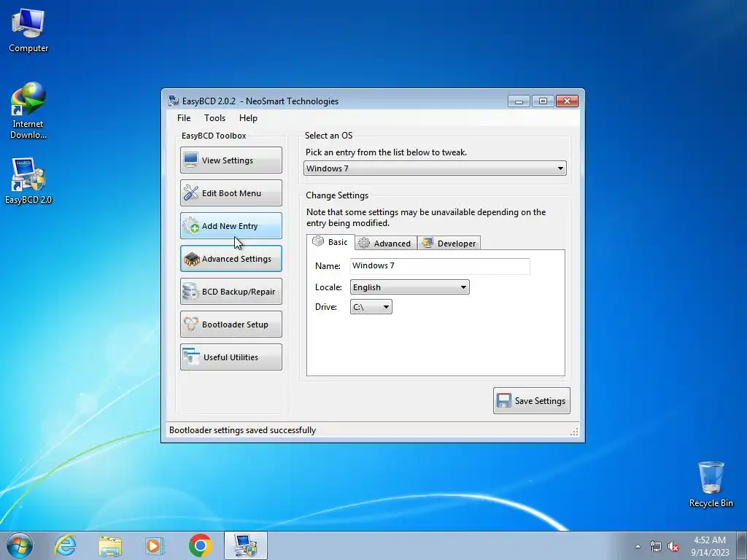Screen dimensions: 747x560
Task: Click the status text 'Bootloader settings saved successfully'
Action: pyautogui.click(x=242, y=430)
